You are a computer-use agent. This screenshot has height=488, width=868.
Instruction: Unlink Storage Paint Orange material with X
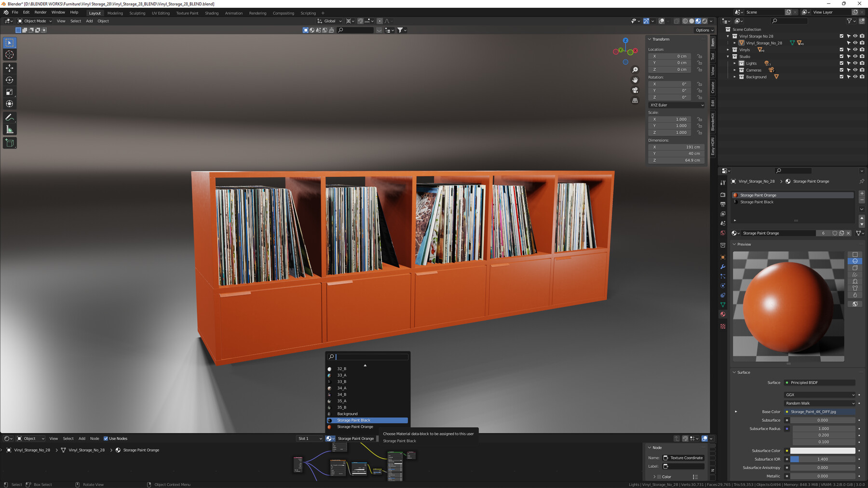(848, 233)
